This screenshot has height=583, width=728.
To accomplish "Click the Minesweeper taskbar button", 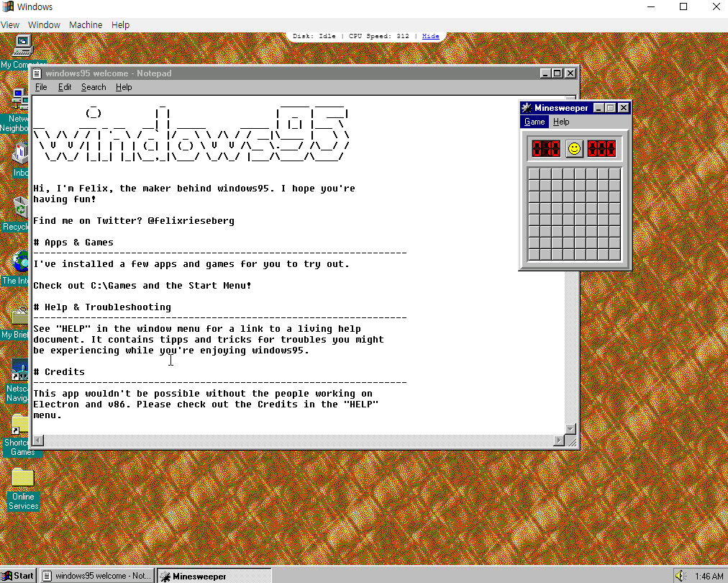I will click(x=214, y=576).
